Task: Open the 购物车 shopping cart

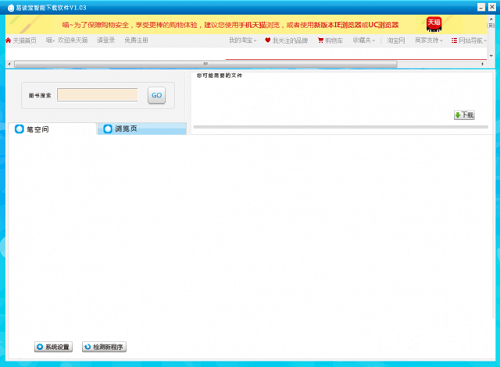Action: [x=330, y=41]
